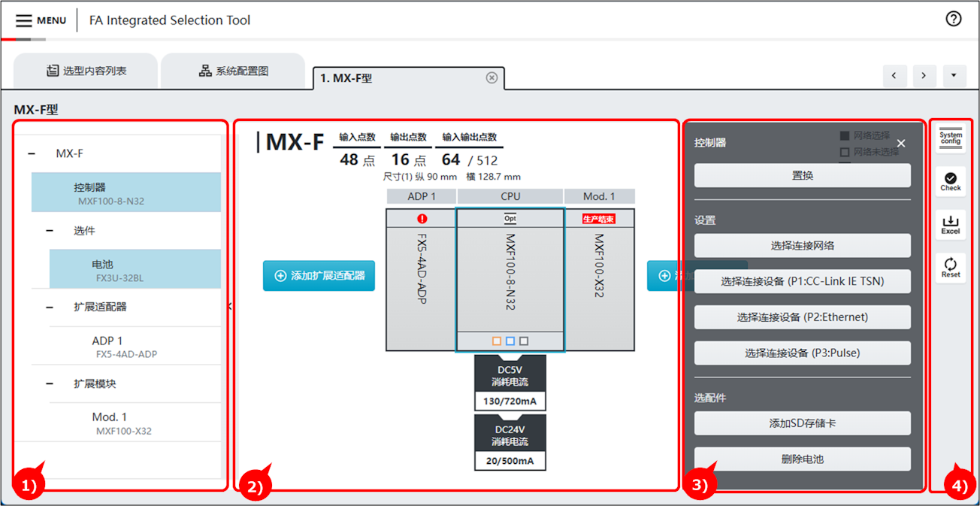Collapse the 选件 tree group
The height and width of the screenshot is (506, 980).
click(50, 231)
